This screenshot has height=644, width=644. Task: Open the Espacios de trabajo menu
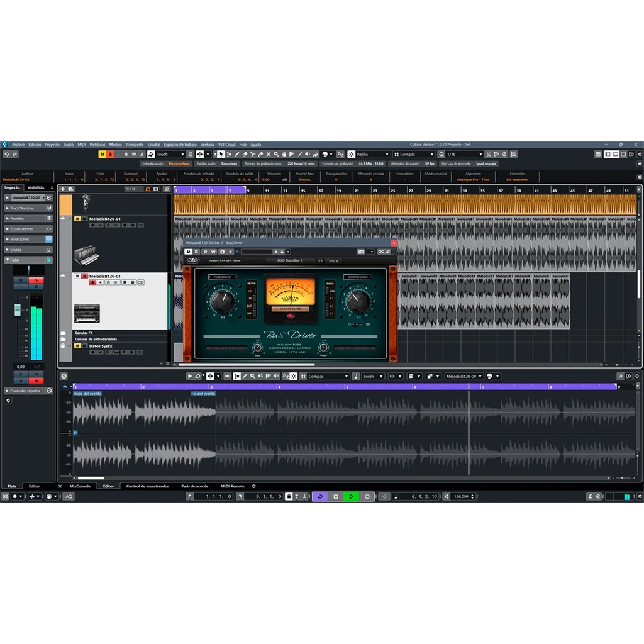180,145
